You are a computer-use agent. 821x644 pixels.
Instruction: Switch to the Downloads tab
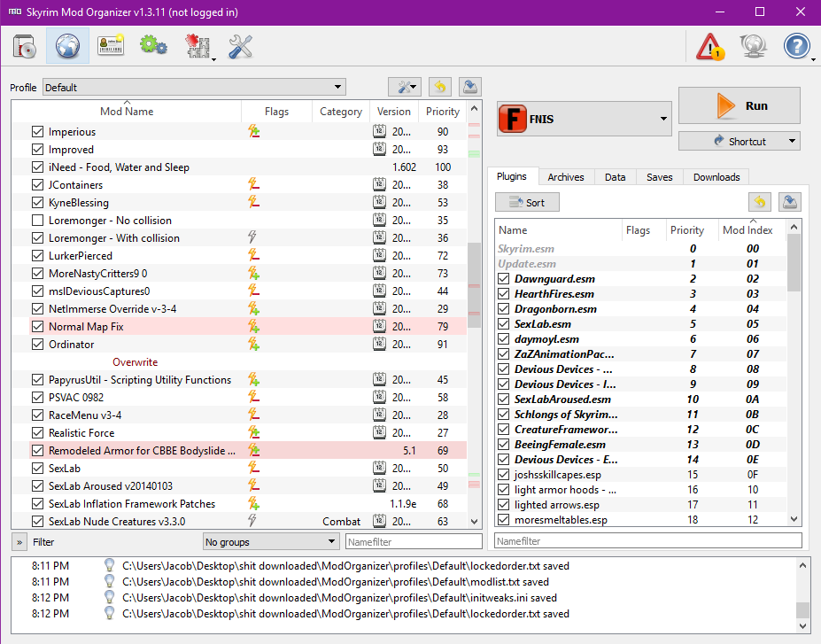716,177
